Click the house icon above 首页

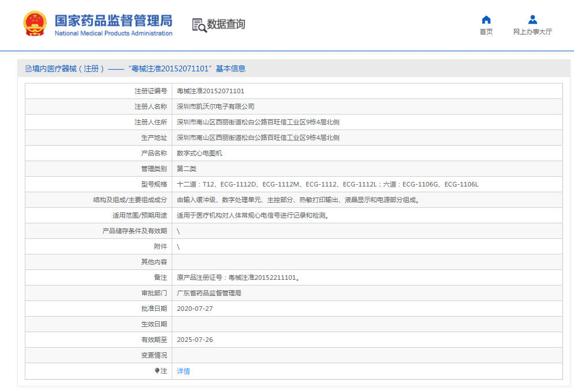486,20
